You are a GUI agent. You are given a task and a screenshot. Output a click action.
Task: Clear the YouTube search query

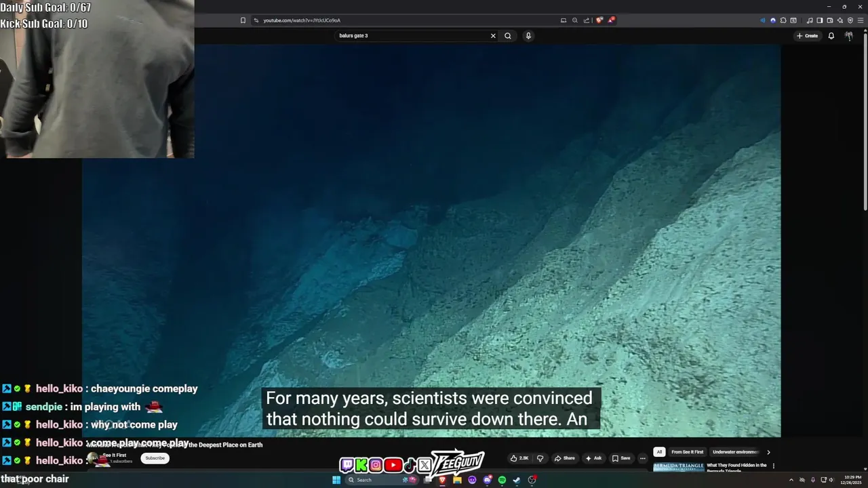pyautogui.click(x=493, y=36)
